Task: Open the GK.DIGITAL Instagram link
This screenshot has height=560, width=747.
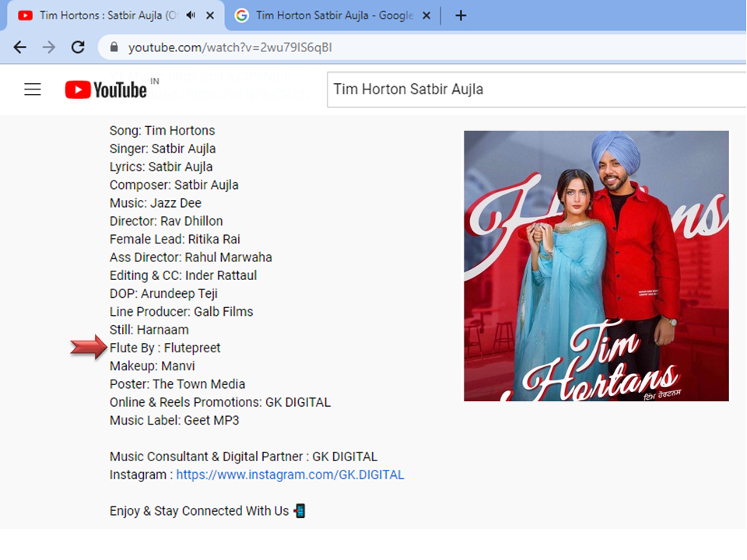Action: [x=290, y=474]
